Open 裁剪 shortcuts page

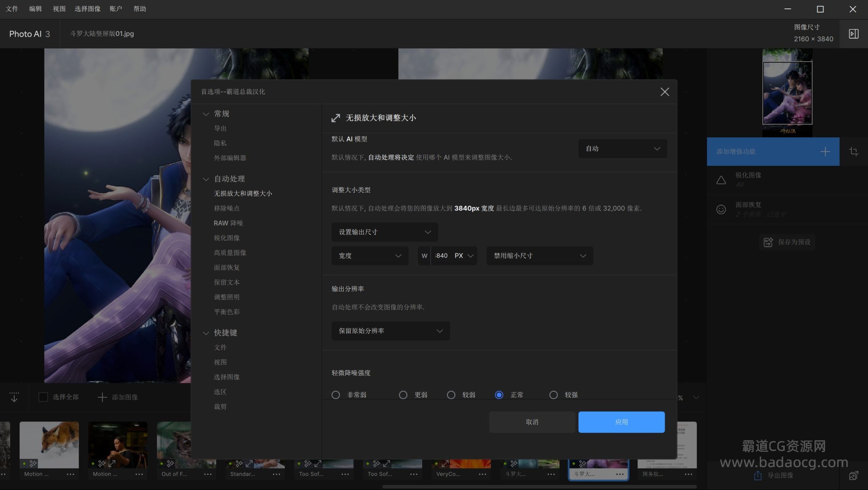(x=220, y=407)
